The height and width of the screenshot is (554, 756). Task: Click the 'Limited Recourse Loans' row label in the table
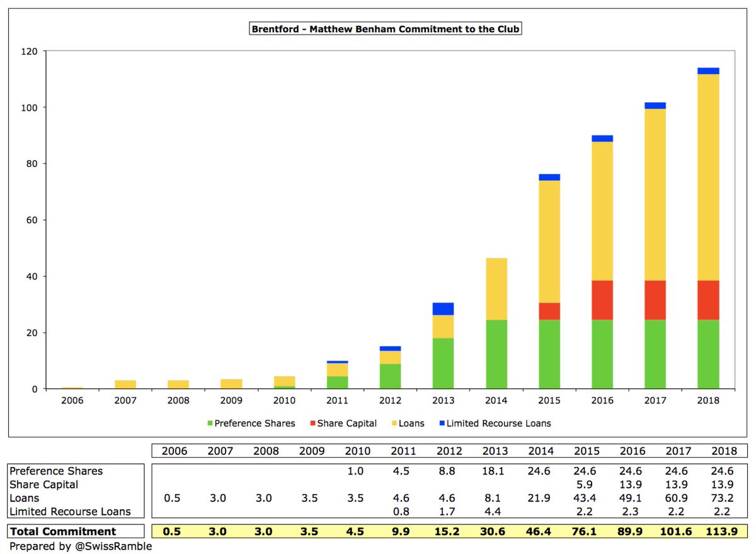[x=71, y=512]
